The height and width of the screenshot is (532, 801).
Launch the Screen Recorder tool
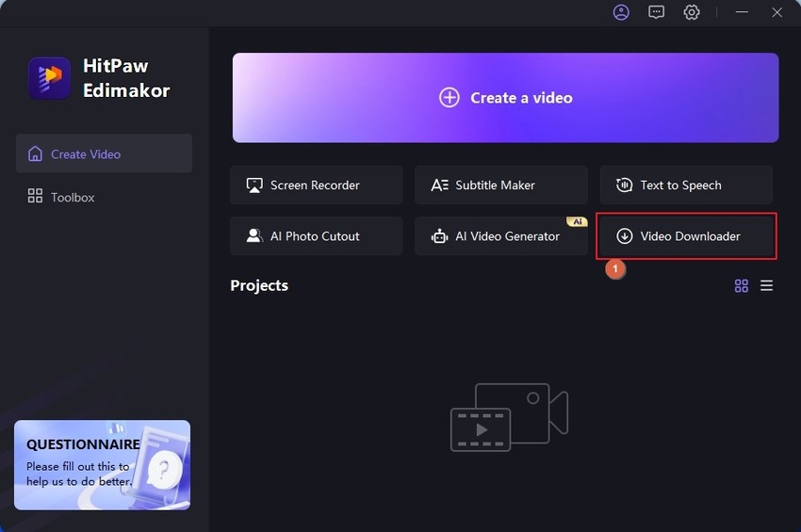click(x=317, y=185)
